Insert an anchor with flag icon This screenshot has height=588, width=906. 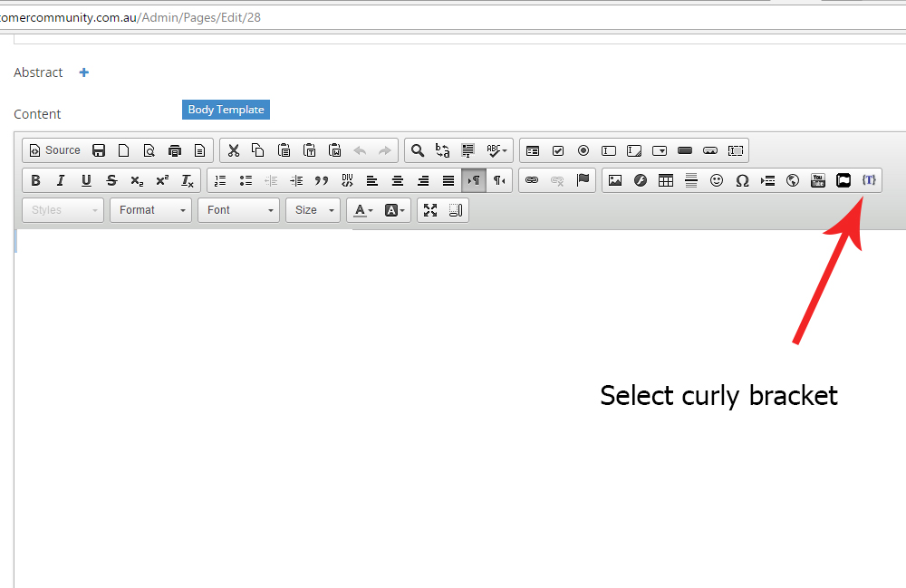pyautogui.click(x=583, y=180)
